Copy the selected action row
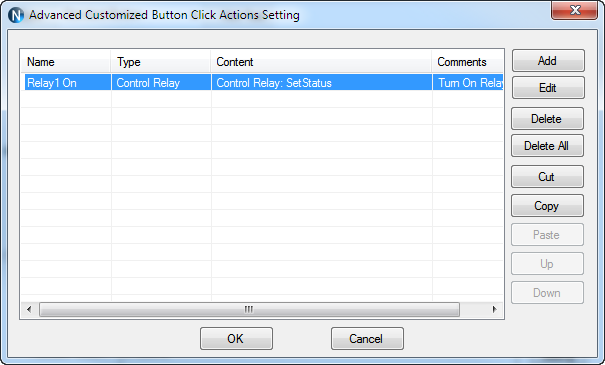The height and width of the screenshot is (365, 605). (547, 206)
